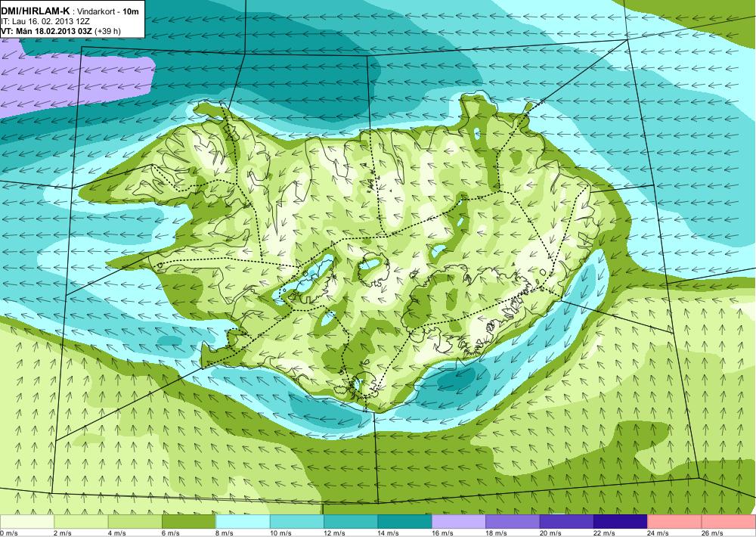
Task: Click the pale cyan swatch between 8 and 10 m/s
Action: [243, 522]
